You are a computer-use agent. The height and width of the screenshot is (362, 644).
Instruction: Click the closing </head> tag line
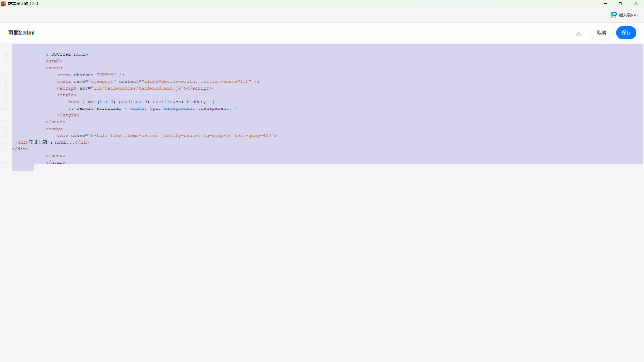pyautogui.click(x=55, y=122)
